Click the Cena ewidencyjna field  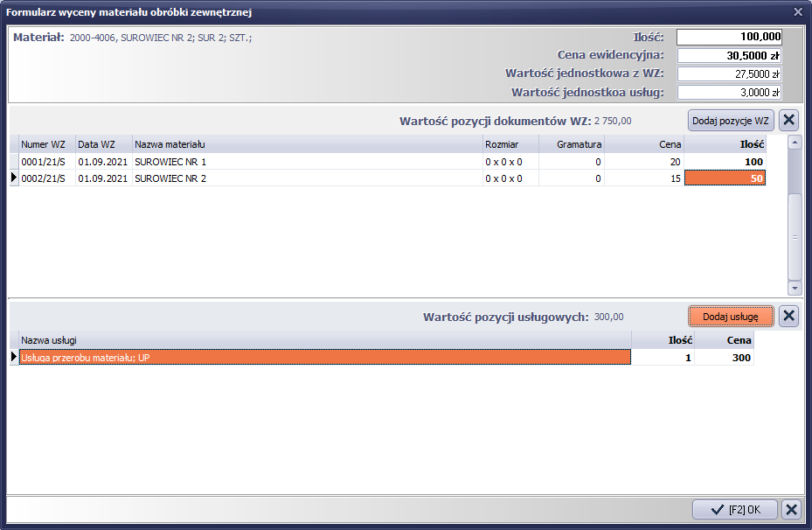(x=729, y=56)
